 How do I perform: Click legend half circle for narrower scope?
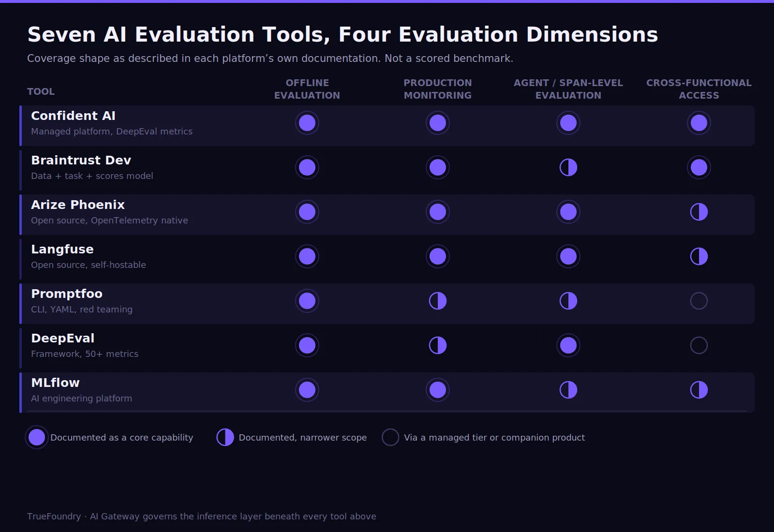pos(225,437)
